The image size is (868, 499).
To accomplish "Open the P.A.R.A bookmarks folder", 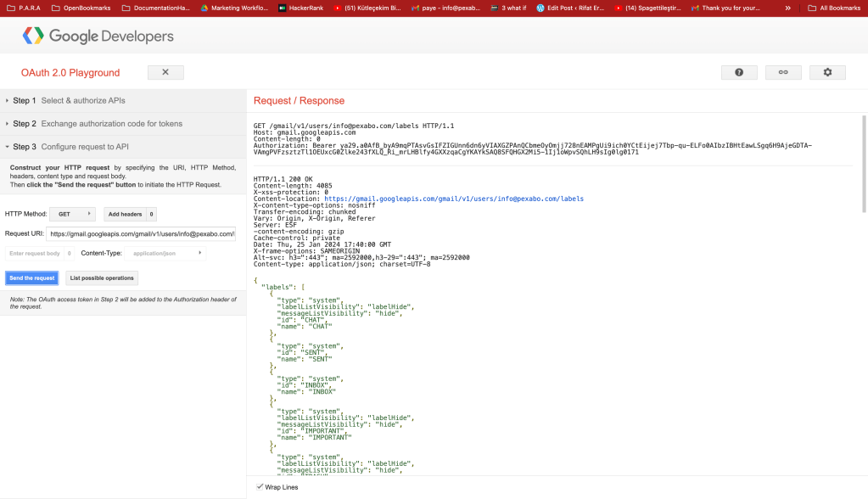I will [x=24, y=8].
